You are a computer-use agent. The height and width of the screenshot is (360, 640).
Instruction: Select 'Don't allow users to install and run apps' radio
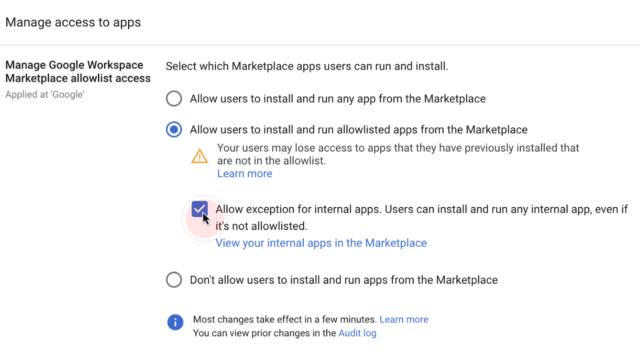174,280
